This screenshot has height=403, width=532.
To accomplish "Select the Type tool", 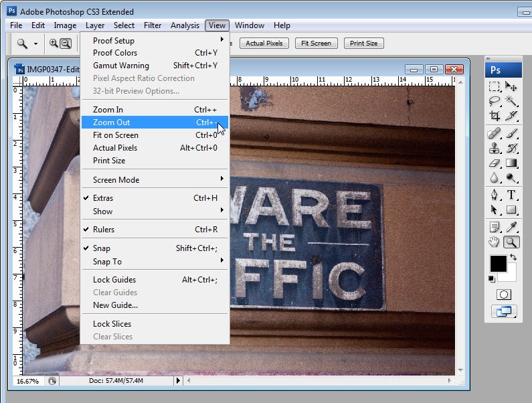I will [511, 195].
